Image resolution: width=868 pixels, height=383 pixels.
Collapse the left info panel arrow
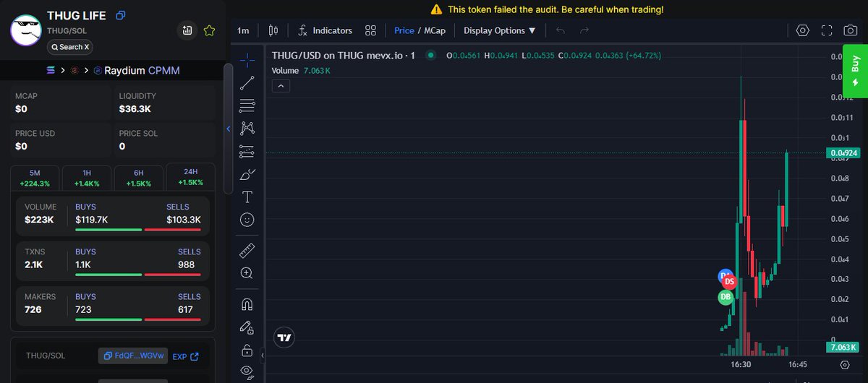point(229,129)
